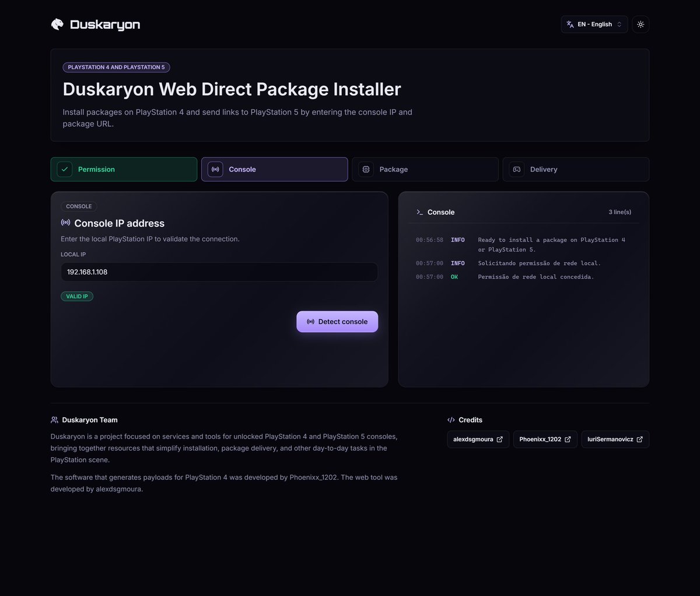The image size is (700, 596).
Task: Click the Console IP address heading
Action: 120,223
